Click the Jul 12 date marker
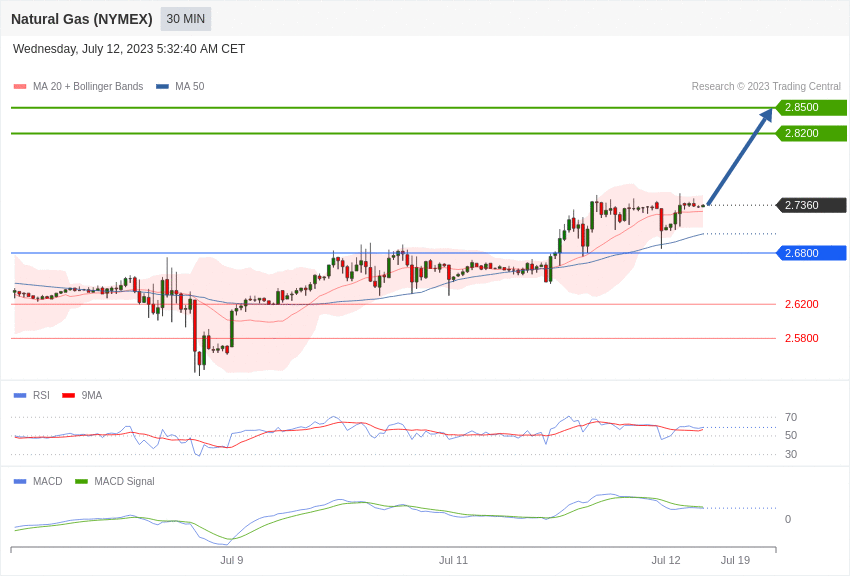This screenshot has width=850, height=576. click(x=666, y=560)
